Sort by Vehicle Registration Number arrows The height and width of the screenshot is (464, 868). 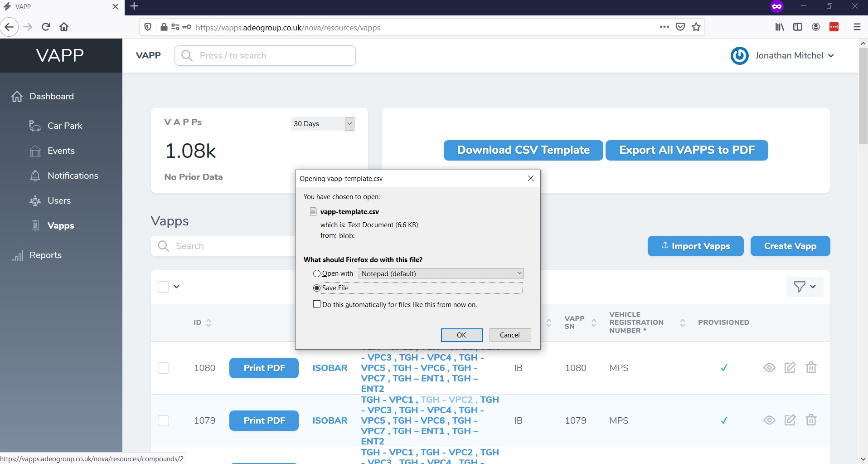pos(682,322)
